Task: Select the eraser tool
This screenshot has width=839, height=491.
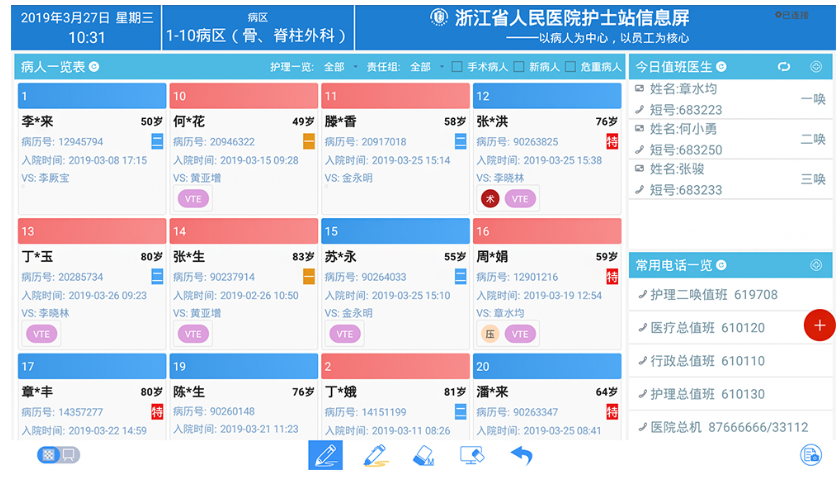Action: pyautogui.click(x=423, y=456)
